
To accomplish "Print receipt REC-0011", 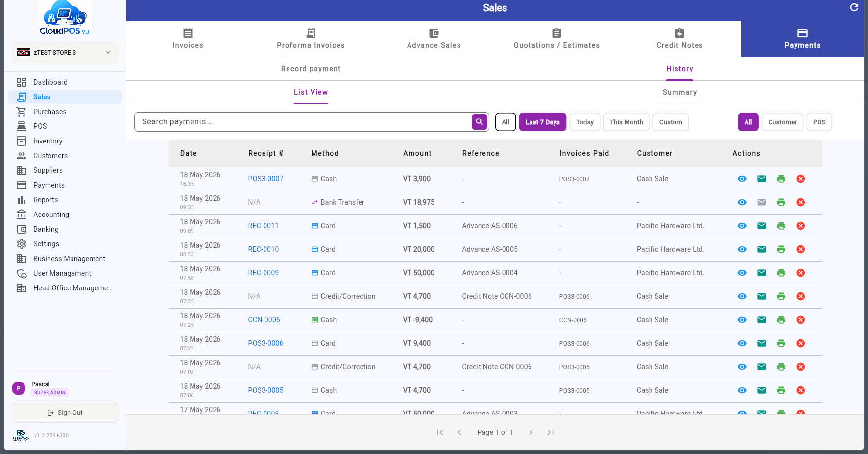I will 781,226.
